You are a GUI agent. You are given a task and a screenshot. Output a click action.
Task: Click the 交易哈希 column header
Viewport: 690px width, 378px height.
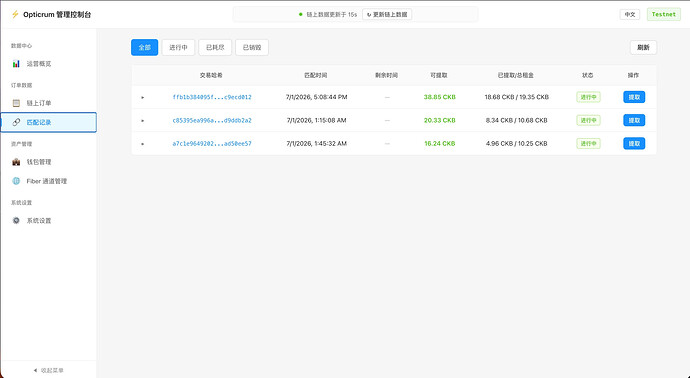coord(211,75)
